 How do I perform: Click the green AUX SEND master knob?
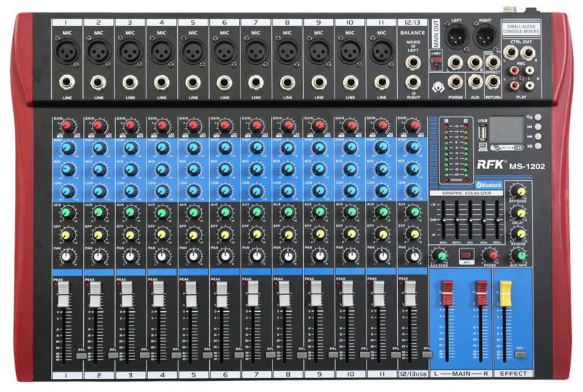click(439, 255)
